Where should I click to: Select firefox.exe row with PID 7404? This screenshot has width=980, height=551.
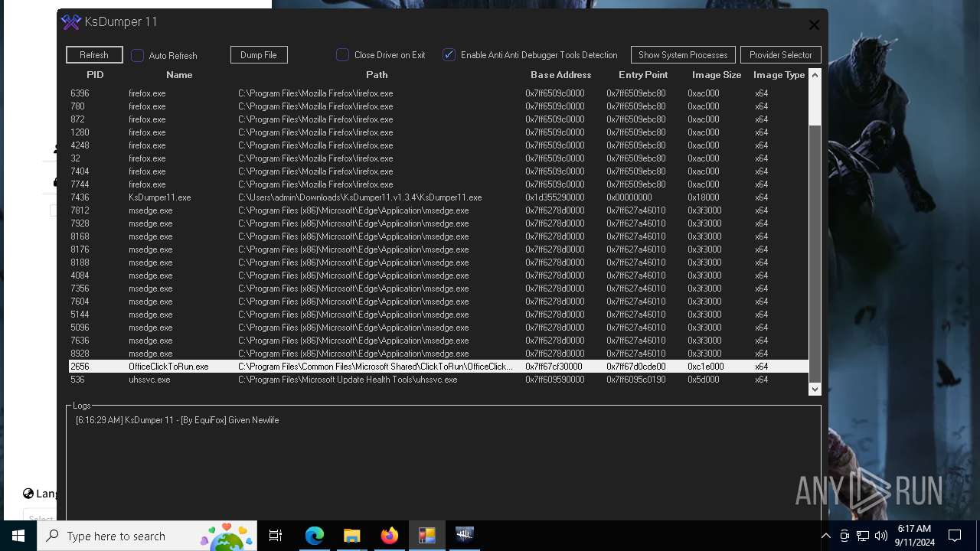439,171
